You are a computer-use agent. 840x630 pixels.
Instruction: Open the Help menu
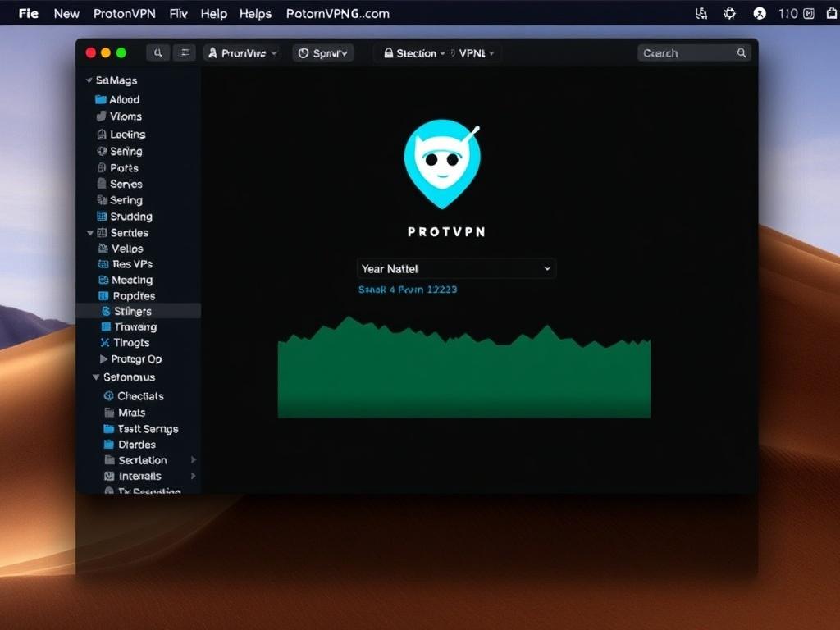tap(214, 13)
